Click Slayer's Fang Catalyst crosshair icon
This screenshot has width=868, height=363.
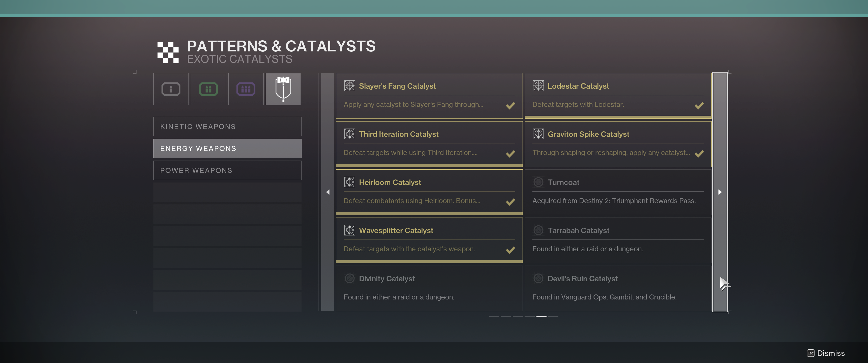click(x=349, y=86)
